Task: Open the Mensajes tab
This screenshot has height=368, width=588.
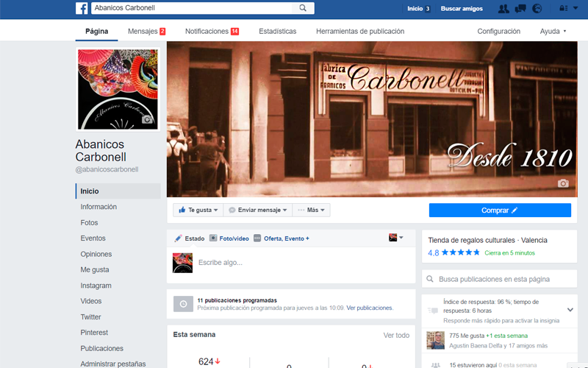Action: click(146, 31)
